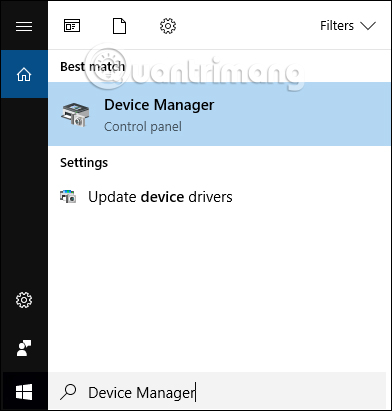
Task: Open Update device drivers setting
Action: point(219,197)
